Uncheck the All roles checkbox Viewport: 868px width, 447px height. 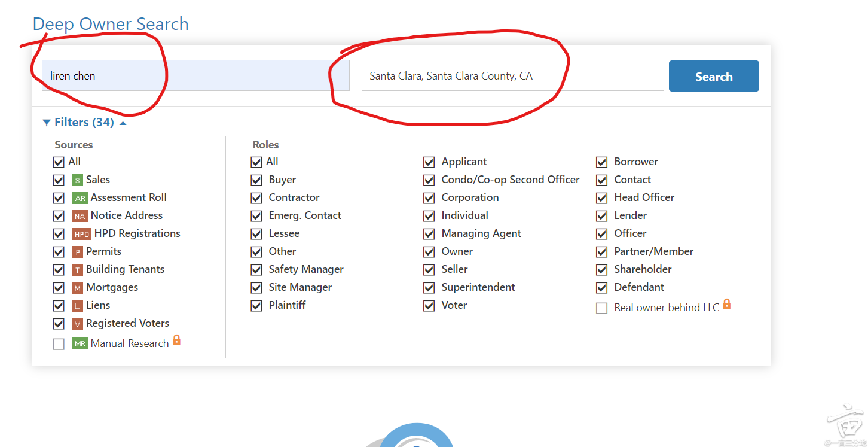[256, 162]
